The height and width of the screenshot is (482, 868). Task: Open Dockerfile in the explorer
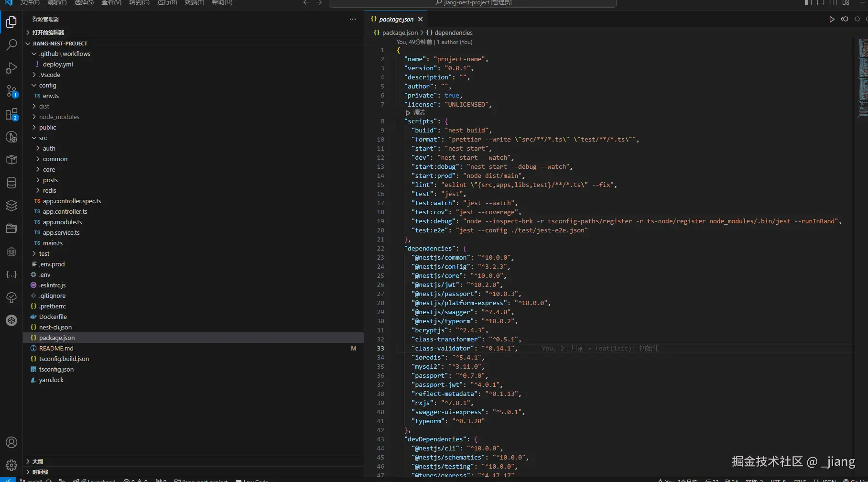click(x=53, y=317)
